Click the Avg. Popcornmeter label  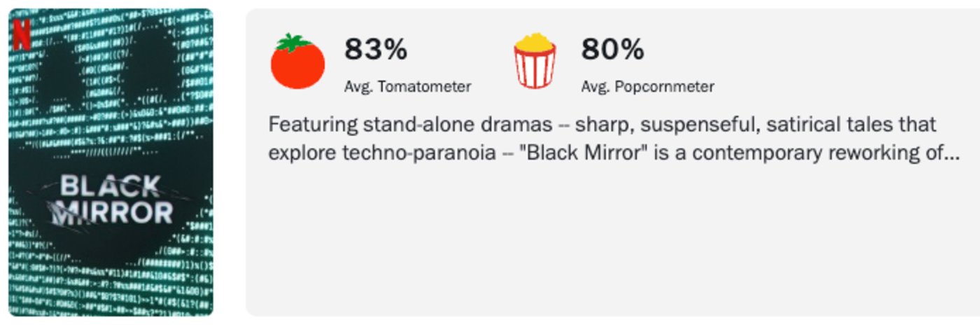[647, 87]
